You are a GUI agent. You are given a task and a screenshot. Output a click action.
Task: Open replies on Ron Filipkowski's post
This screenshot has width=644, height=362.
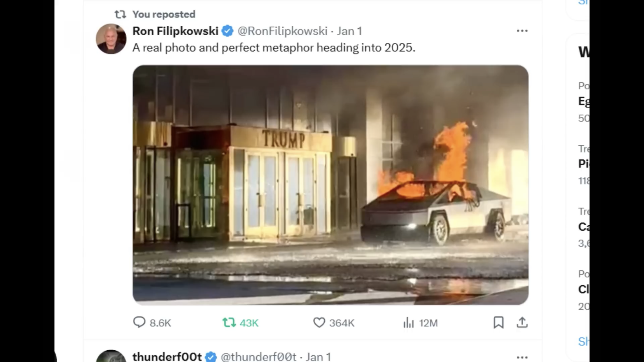click(152, 323)
